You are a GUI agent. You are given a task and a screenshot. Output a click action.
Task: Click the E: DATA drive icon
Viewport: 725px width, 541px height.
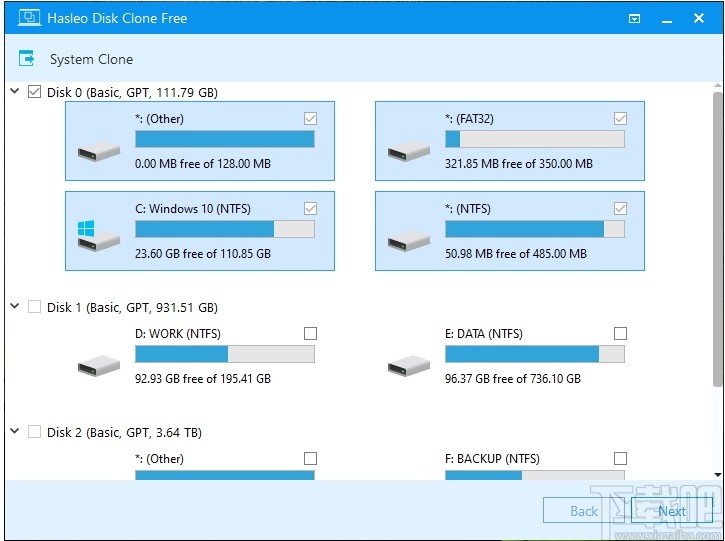[x=409, y=365]
